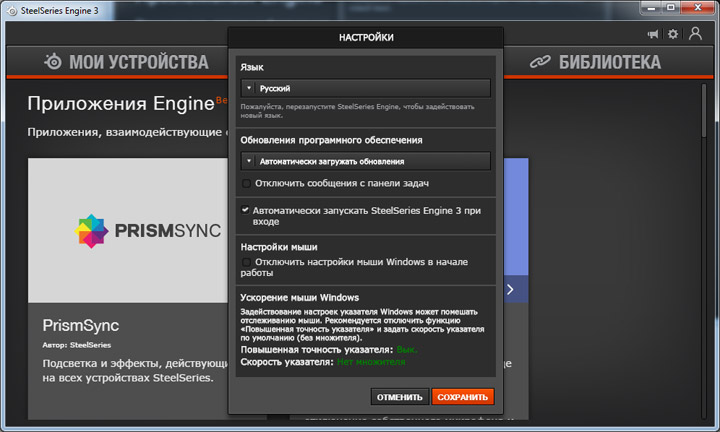Switch to the МОИ УСТРОЙСТВА tab
The image size is (720, 432).
(126, 62)
